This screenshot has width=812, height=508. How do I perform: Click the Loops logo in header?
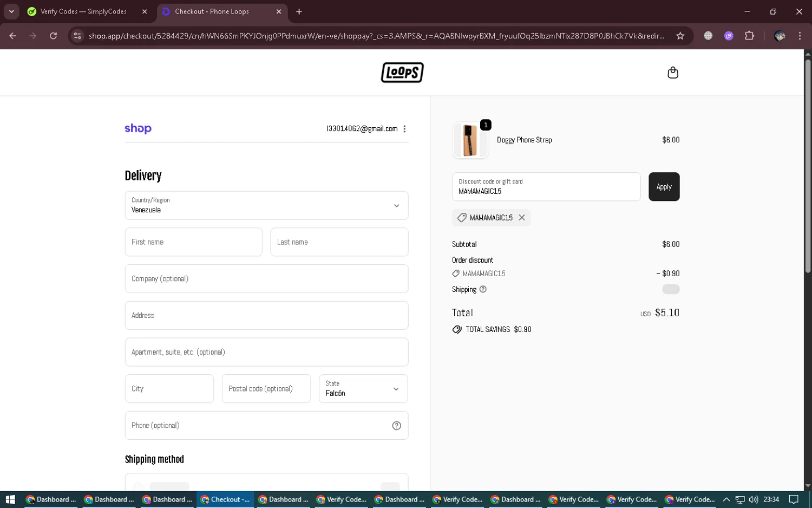[x=402, y=73]
